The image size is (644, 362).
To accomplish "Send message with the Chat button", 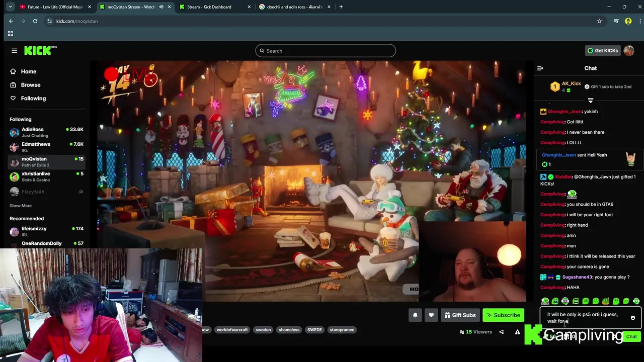I will pyautogui.click(x=631, y=337).
